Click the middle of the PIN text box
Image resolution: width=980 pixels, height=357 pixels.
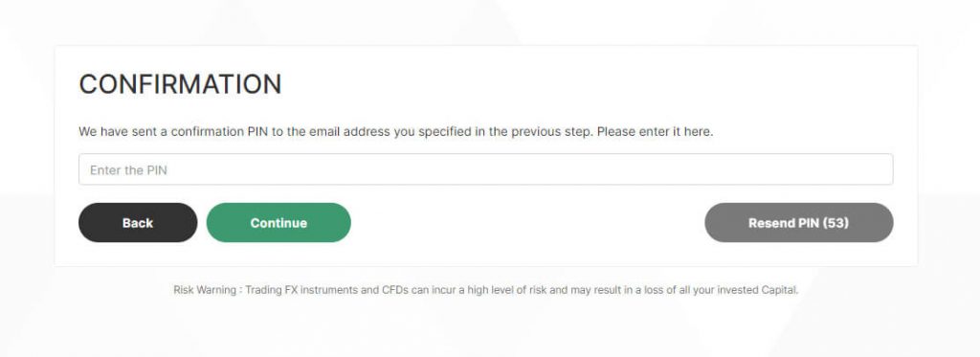(x=485, y=169)
